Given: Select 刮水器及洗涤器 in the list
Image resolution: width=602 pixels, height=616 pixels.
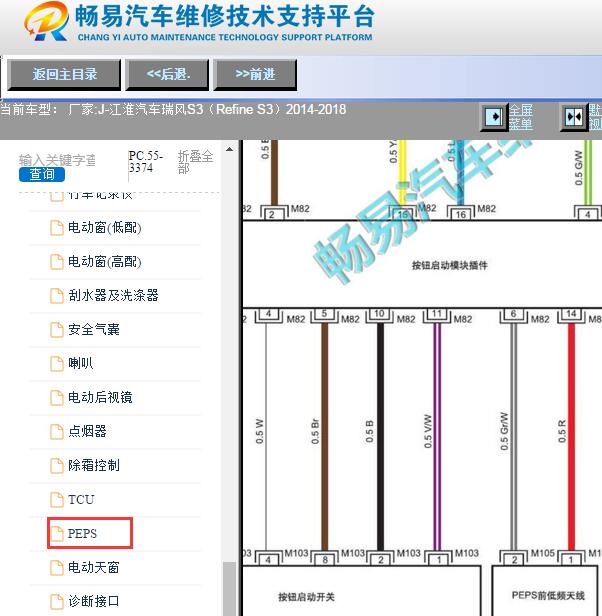Looking at the screenshot, I should 113,295.
